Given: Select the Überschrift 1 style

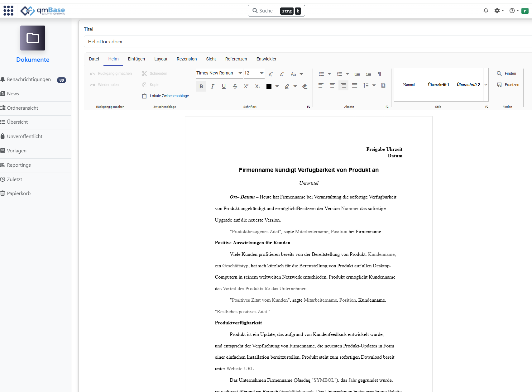Looking at the screenshot, I should click(x=439, y=84).
